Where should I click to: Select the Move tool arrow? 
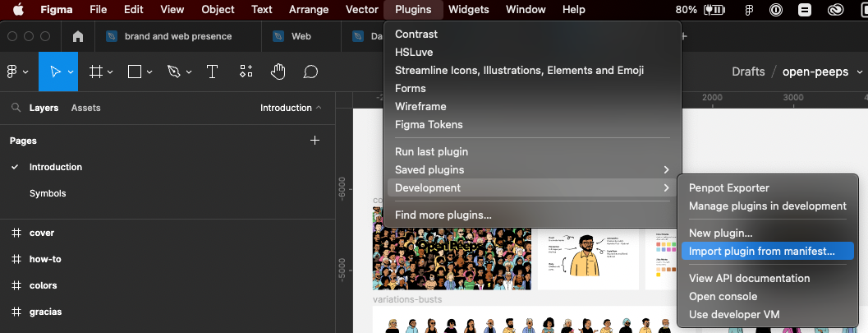pos(55,72)
